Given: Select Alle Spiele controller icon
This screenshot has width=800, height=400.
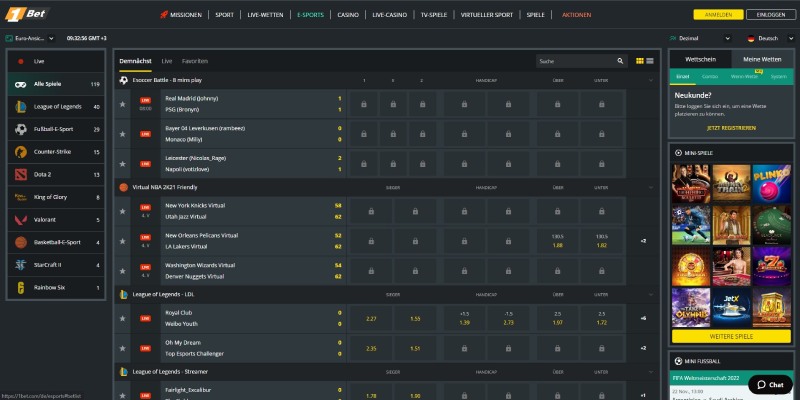Looking at the screenshot, I should click(x=20, y=84).
